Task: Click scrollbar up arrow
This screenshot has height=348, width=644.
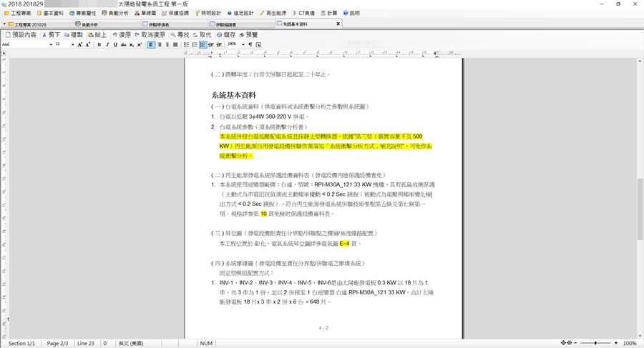Action: point(640,61)
